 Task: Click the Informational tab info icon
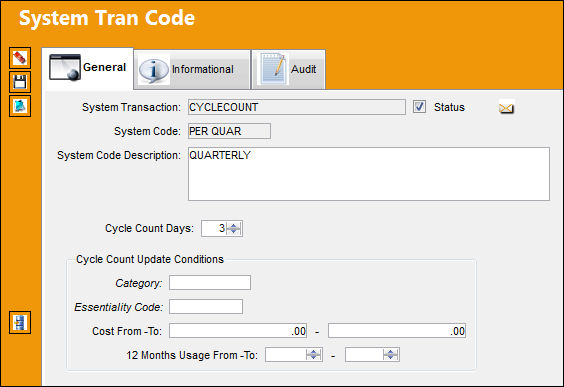(x=154, y=69)
